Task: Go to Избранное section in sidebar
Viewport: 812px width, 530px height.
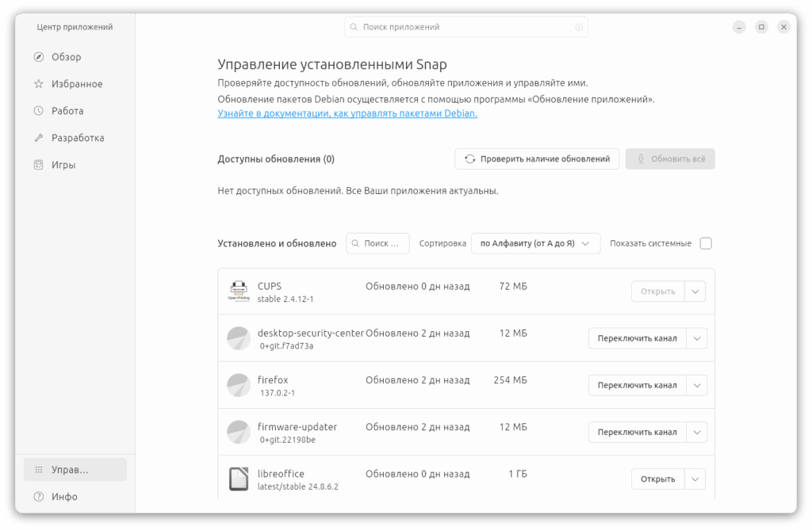Action: 75,84
